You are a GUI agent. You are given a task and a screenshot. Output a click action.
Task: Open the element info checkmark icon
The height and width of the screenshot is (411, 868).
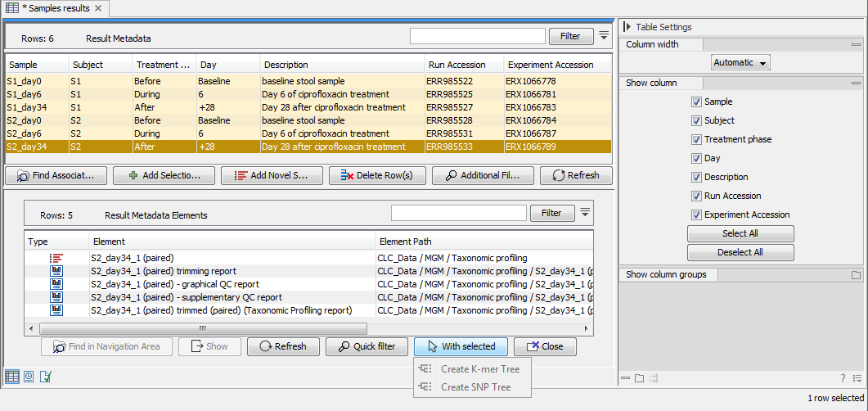coord(46,377)
